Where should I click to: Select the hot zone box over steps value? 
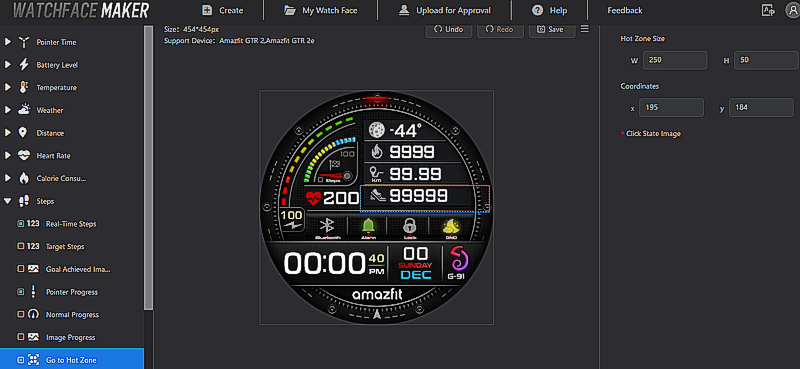425,199
